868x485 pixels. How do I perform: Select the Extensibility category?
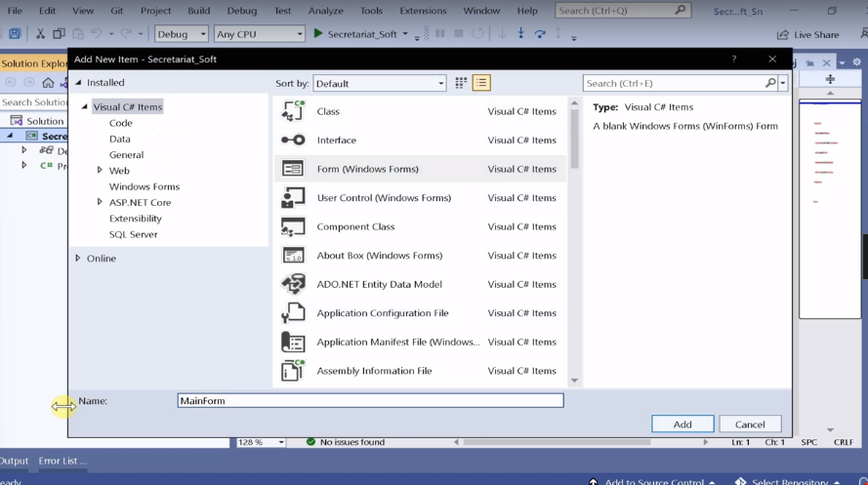click(x=136, y=219)
